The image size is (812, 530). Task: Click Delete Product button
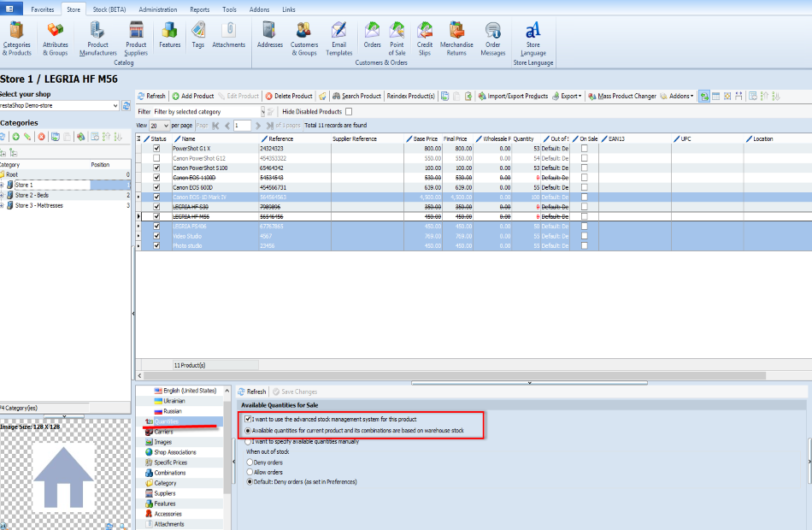pos(289,96)
